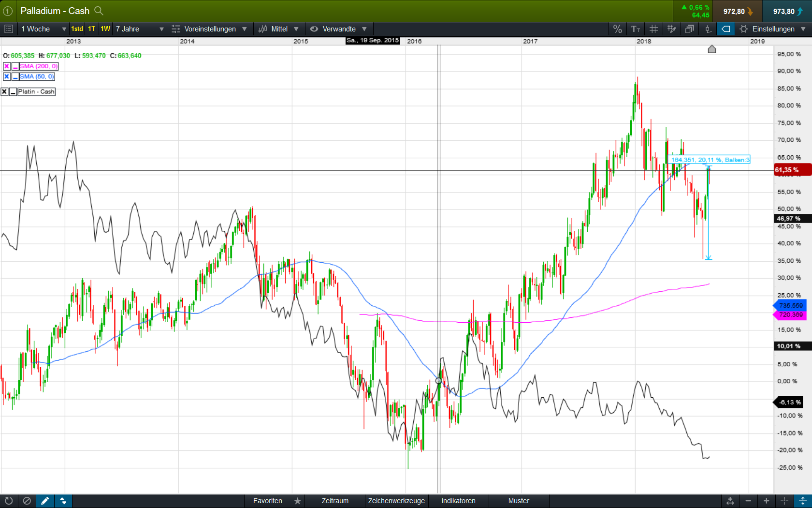Click the Sa., 19 Sep. 2015 date marker

(x=373, y=41)
